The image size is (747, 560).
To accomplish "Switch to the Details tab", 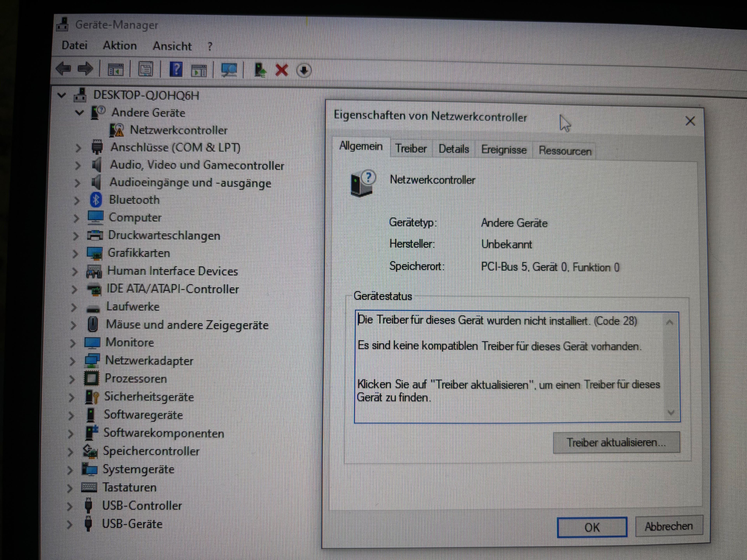I will tap(453, 149).
